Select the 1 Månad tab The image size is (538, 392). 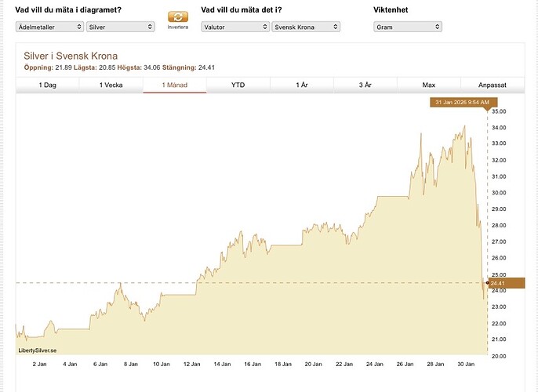pyautogui.click(x=175, y=85)
